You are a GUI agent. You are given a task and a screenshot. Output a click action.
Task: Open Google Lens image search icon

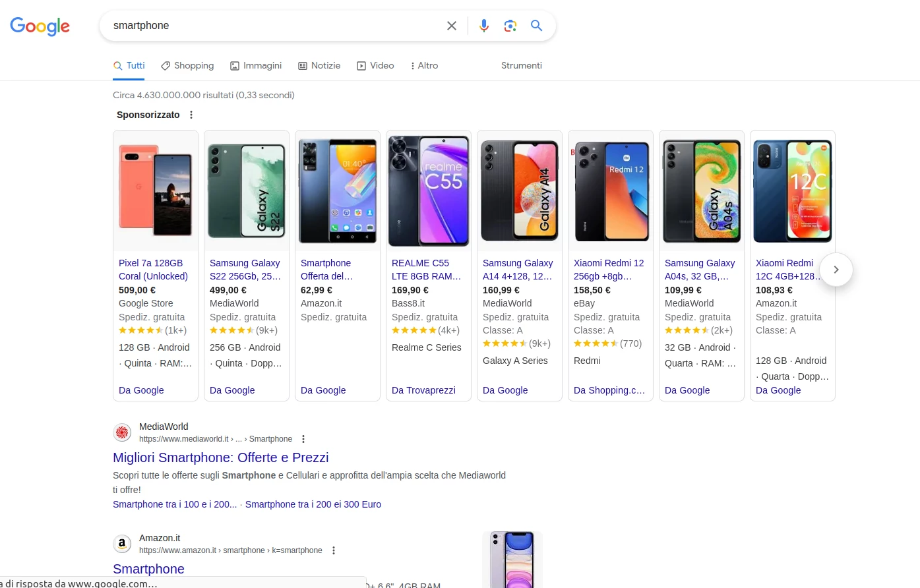[510, 26]
